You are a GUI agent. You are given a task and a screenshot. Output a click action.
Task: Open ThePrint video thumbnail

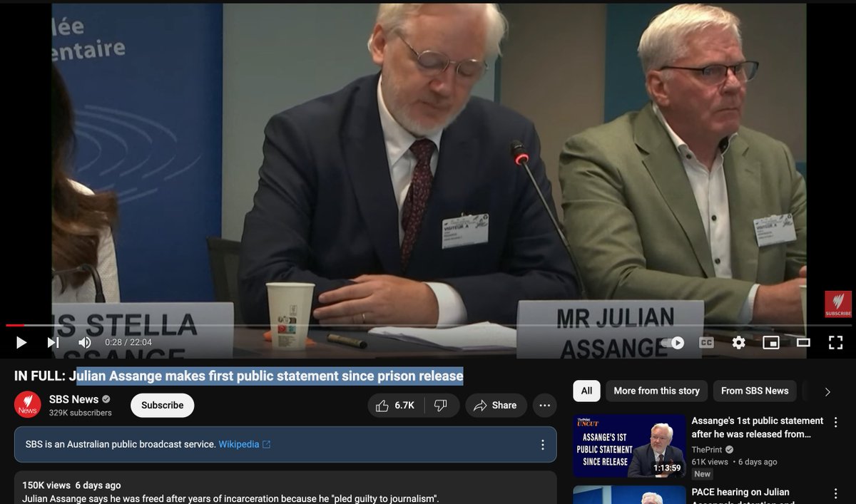[629, 446]
